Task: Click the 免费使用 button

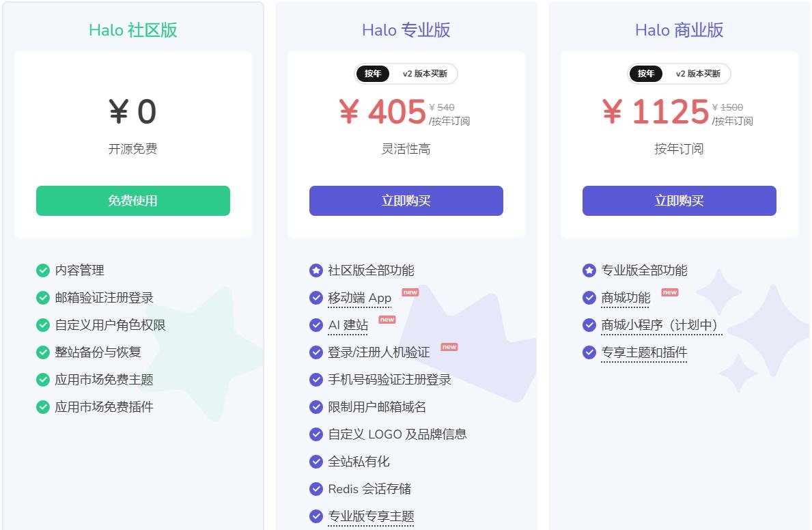Action: pyautogui.click(x=132, y=201)
